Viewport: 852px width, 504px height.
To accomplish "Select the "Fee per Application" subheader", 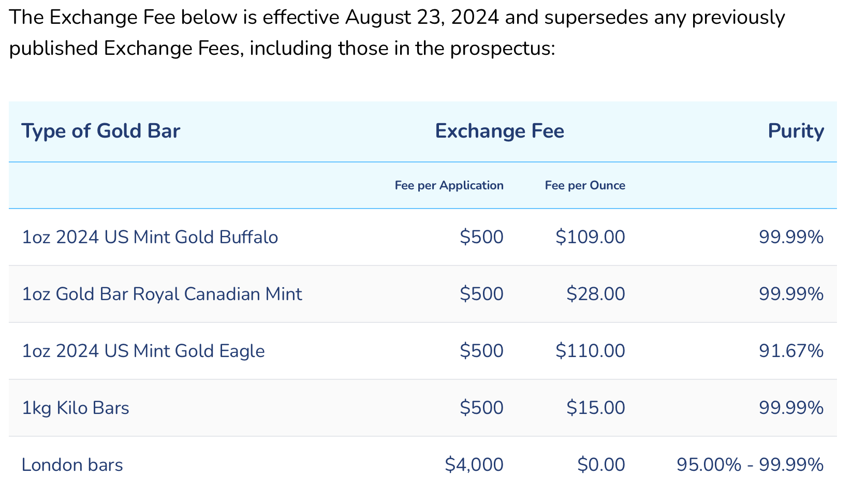I will pyautogui.click(x=449, y=185).
